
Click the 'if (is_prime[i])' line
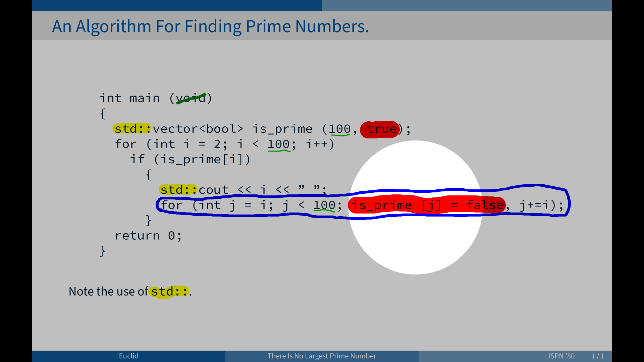click(x=190, y=160)
